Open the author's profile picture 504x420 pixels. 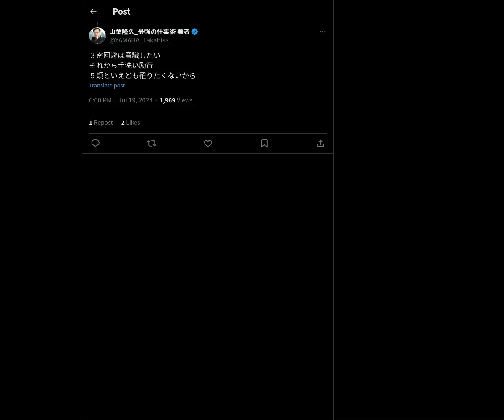pyautogui.click(x=97, y=36)
